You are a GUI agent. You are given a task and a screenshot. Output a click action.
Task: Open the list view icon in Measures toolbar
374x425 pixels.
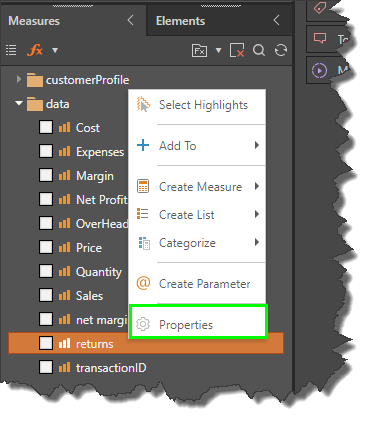[11, 50]
